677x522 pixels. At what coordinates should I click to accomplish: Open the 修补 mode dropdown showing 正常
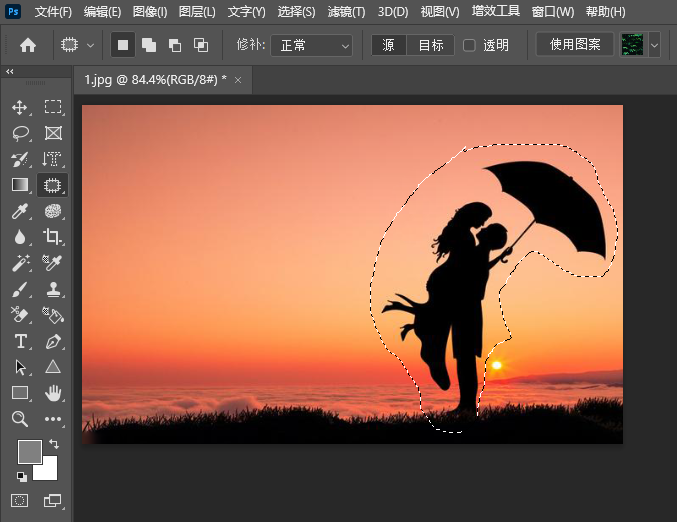[311, 45]
